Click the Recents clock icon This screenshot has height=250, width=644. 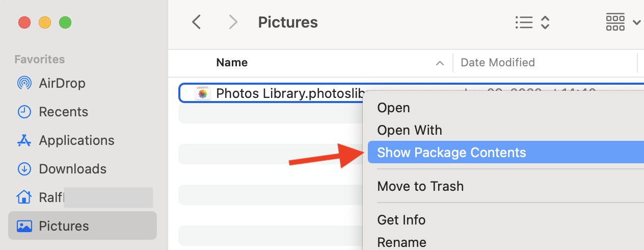pyautogui.click(x=24, y=111)
